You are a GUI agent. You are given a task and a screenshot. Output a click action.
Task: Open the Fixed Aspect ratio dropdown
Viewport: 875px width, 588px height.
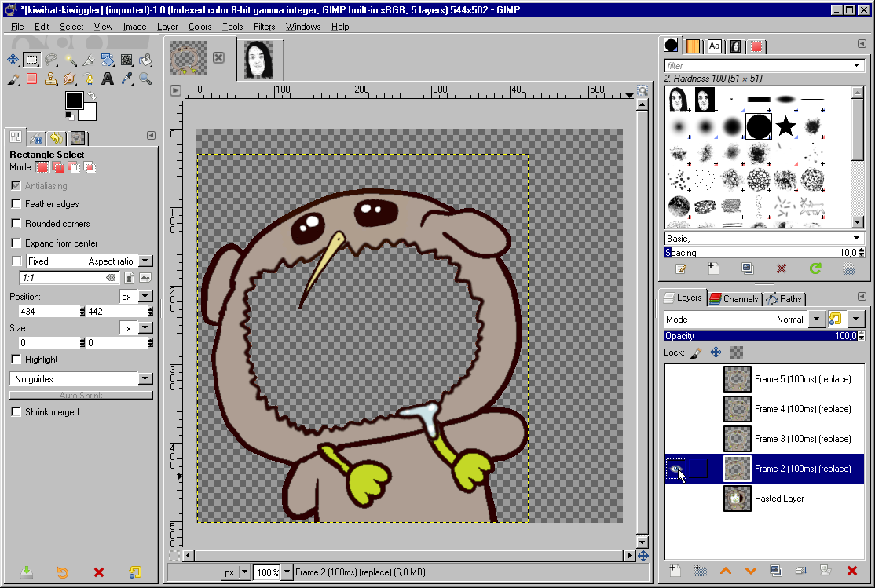[x=145, y=261]
